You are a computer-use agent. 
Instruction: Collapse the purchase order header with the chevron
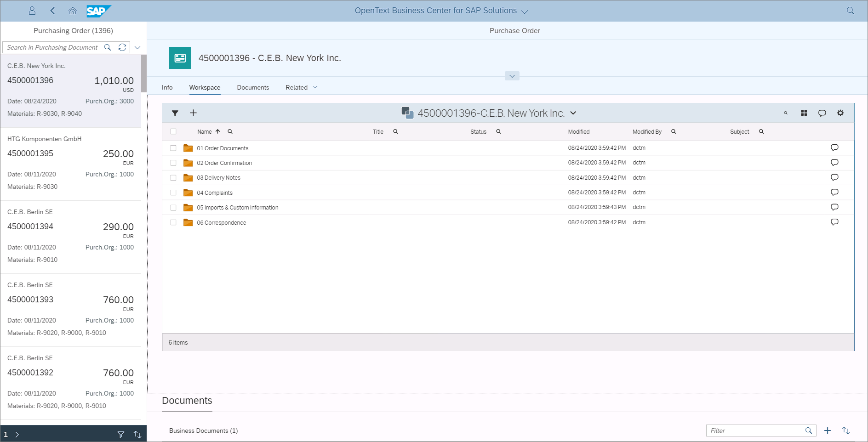click(x=511, y=75)
